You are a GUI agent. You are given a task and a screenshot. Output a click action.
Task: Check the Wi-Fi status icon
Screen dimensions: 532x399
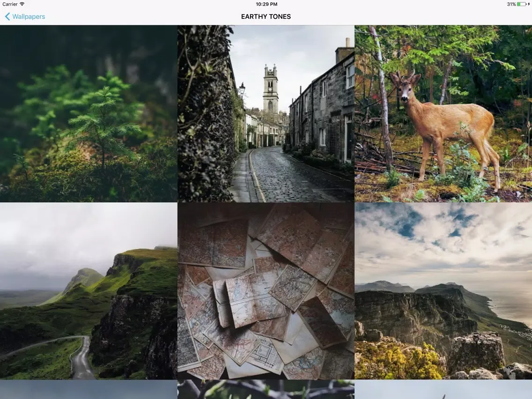point(22,4)
